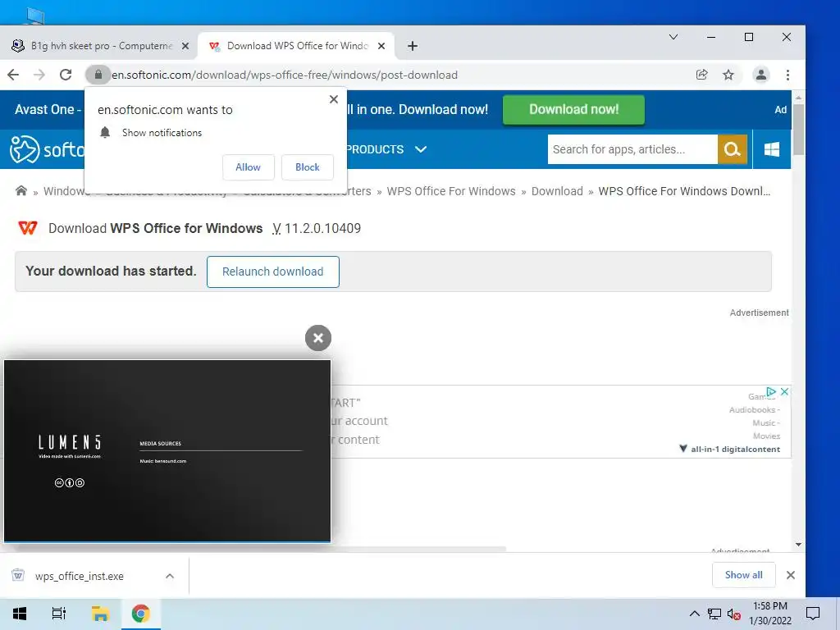The image size is (840, 630).
Task: Click the site lock icon in address bar
Action: [98, 75]
